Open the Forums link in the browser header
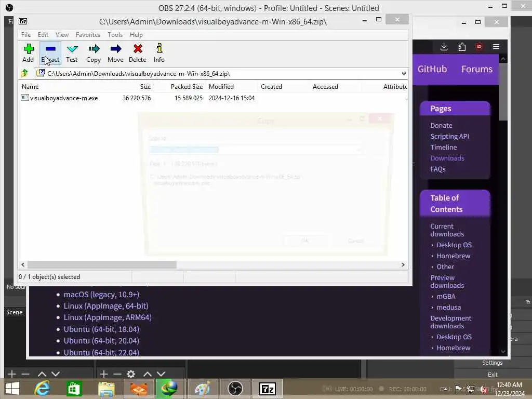This screenshot has height=399, width=532. (x=477, y=69)
